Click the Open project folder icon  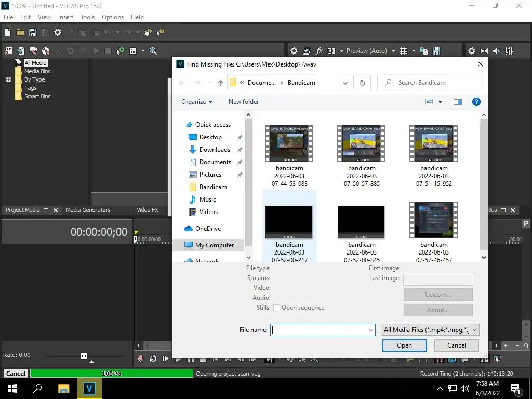[x=20, y=32]
